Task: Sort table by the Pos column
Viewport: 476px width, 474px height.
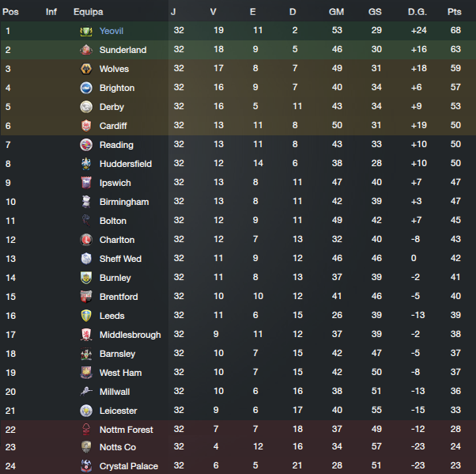Action: point(11,12)
